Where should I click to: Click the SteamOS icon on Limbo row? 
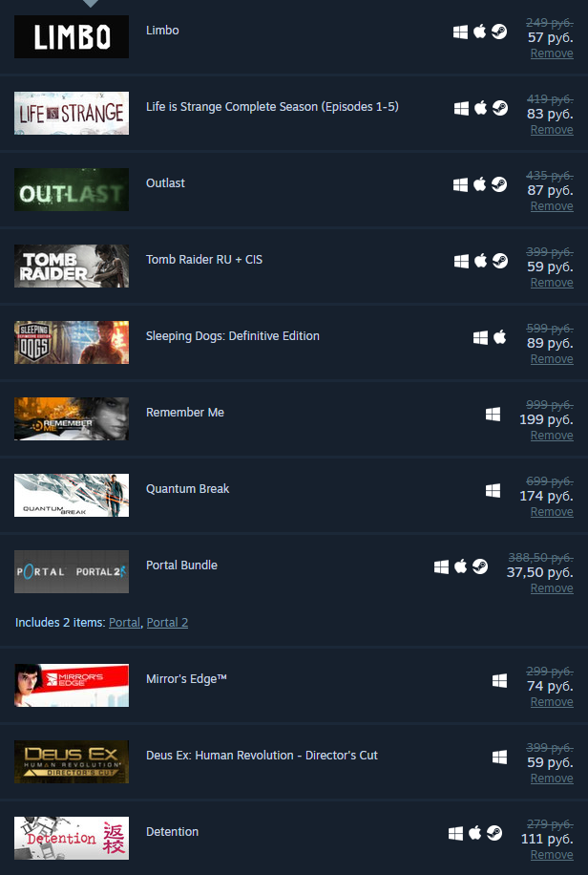[x=499, y=32]
